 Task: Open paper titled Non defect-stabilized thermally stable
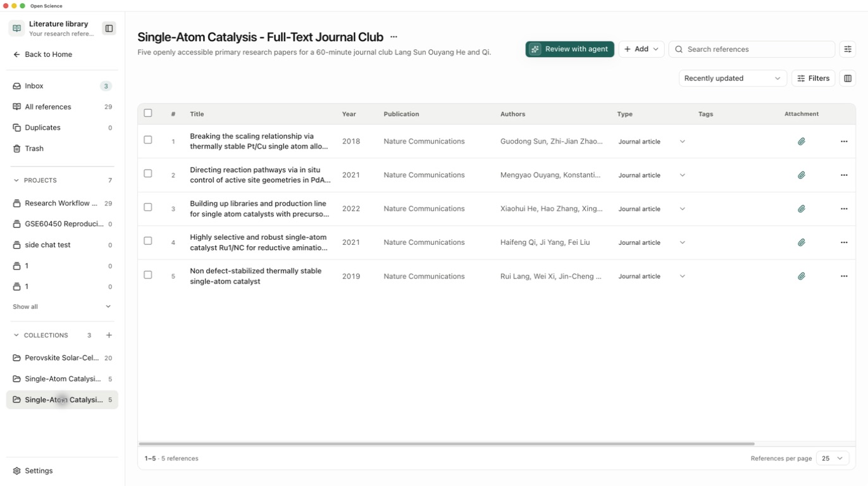coord(256,277)
